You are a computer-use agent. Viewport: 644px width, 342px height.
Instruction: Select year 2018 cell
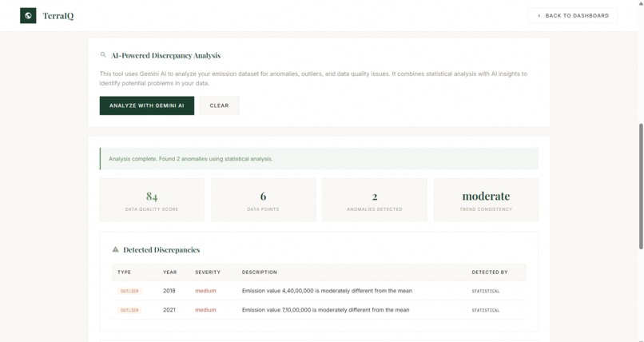[169, 291]
